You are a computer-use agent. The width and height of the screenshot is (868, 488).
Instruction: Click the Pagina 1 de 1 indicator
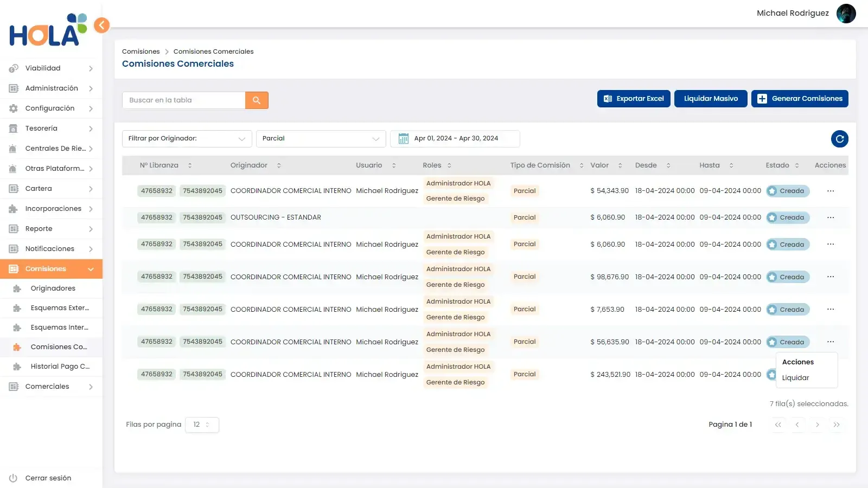point(730,425)
